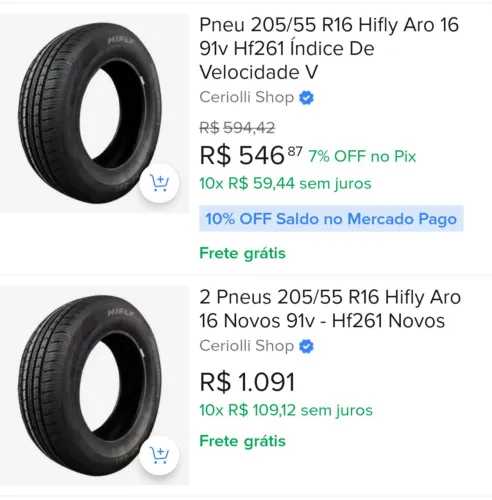The image size is (492, 500).
Task: Click the R$ 546,87 price
Action: pyautogui.click(x=251, y=155)
